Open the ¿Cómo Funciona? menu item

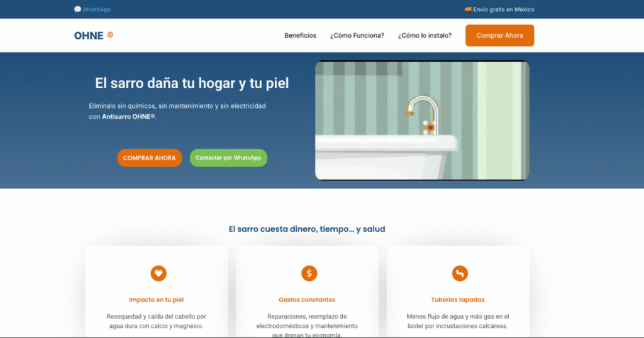click(x=357, y=35)
